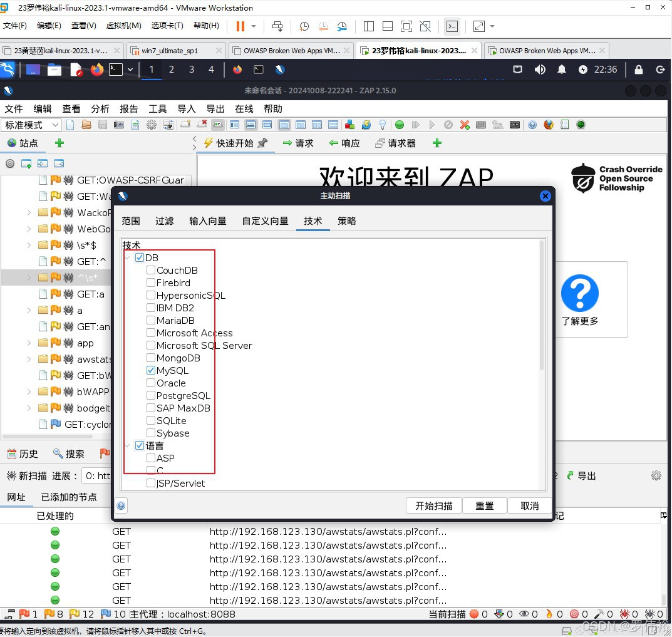Toggle the green break-on-requests circle icon
Image resolution: width=672 pixels, height=637 pixels.
[x=400, y=125]
